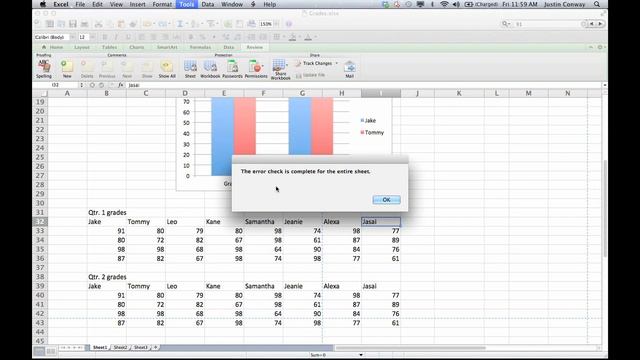The height and width of the screenshot is (360, 640).
Task: Run the Spelling check in the ribbon
Action: click(44, 68)
